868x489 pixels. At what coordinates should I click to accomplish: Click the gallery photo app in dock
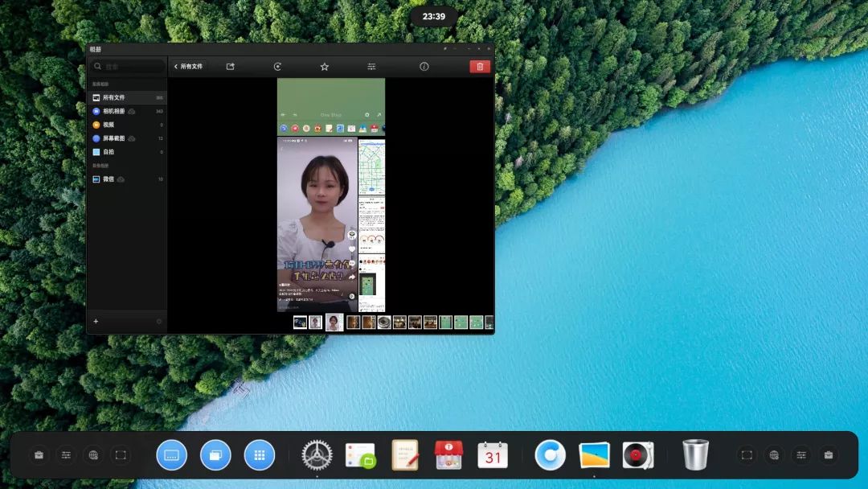coord(594,455)
